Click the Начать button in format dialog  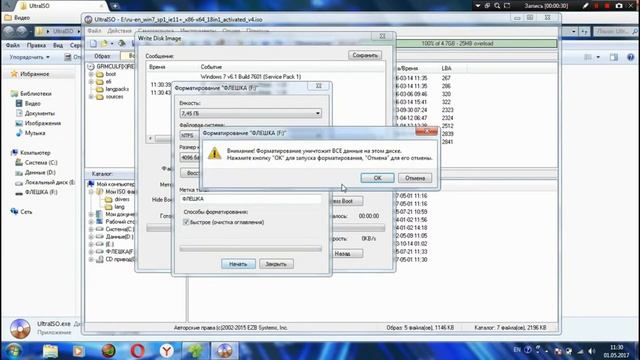pos(238,264)
